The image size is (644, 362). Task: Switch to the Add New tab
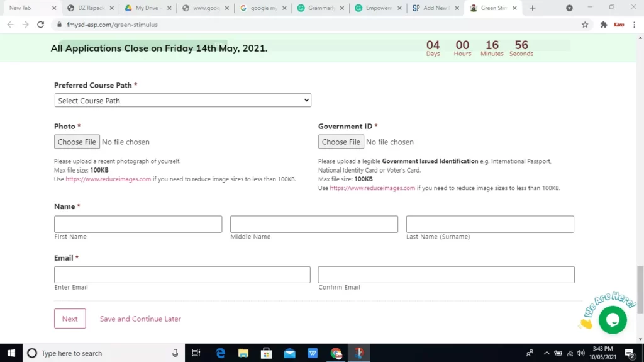click(x=435, y=8)
